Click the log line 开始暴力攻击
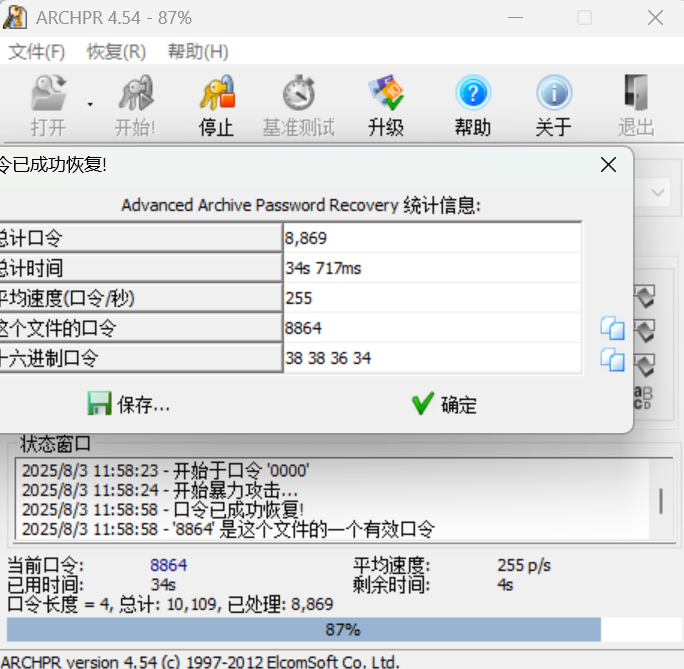This screenshot has width=684, height=669. [160, 490]
